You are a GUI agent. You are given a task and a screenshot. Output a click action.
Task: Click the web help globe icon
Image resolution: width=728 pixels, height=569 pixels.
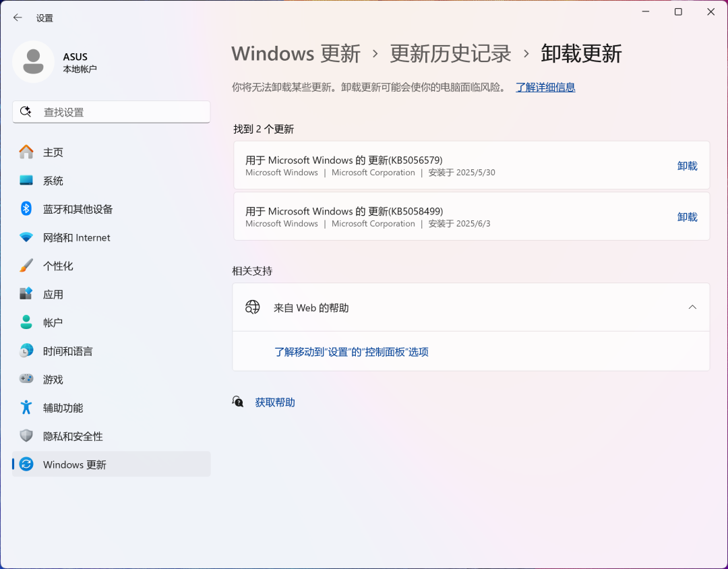pyautogui.click(x=253, y=307)
